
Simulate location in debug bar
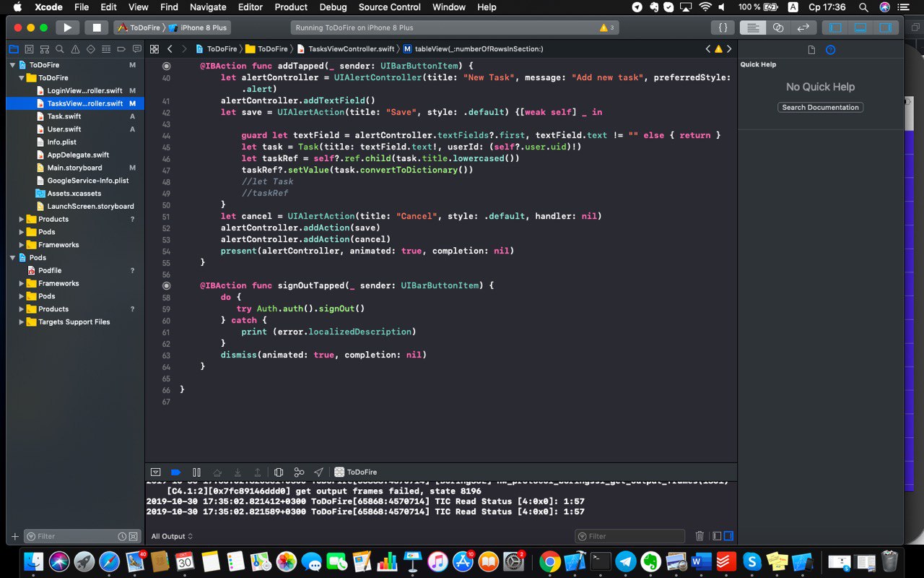click(x=319, y=472)
